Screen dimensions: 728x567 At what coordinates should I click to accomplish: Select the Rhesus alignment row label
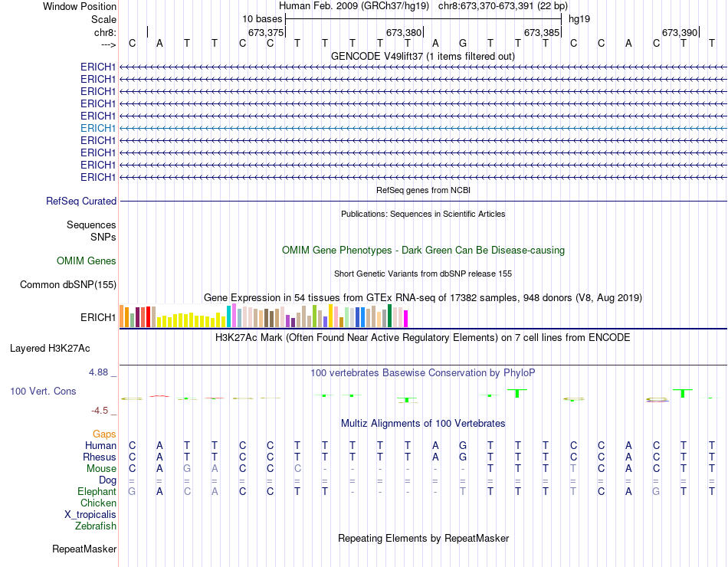click(100, 457)
